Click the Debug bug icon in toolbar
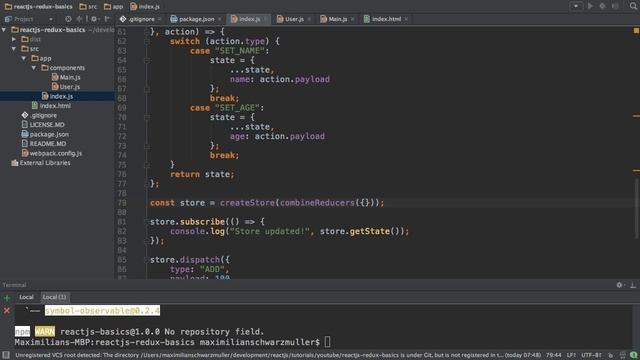The width and height of the screenshot is (640, 360). pyautogui.click(x=602, y=6)
